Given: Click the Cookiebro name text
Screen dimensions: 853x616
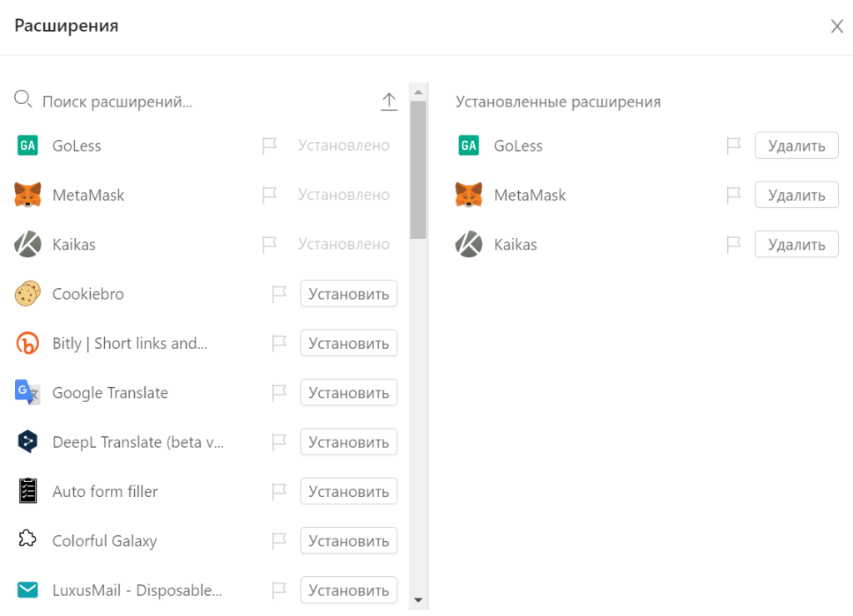Looking at the screenshot, I should (x=88, y=294).
